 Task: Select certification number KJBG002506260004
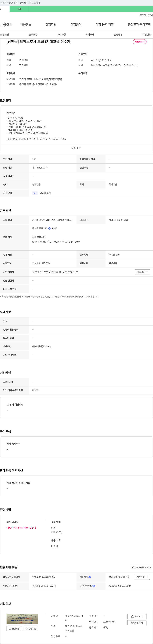(x=120, y=586)
